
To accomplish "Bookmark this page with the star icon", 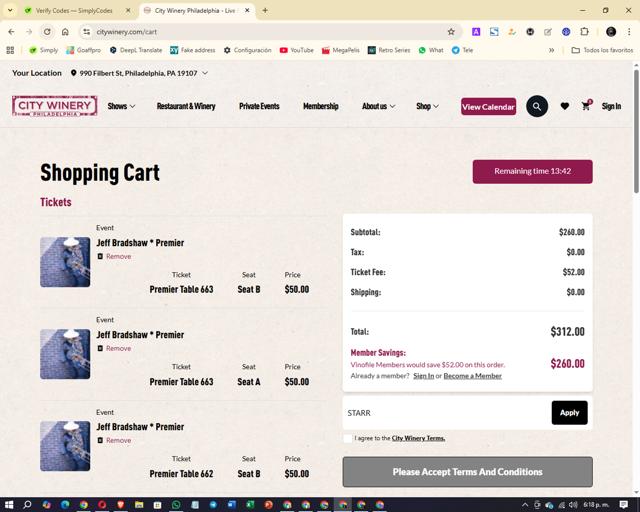I will tap(451, 31).
